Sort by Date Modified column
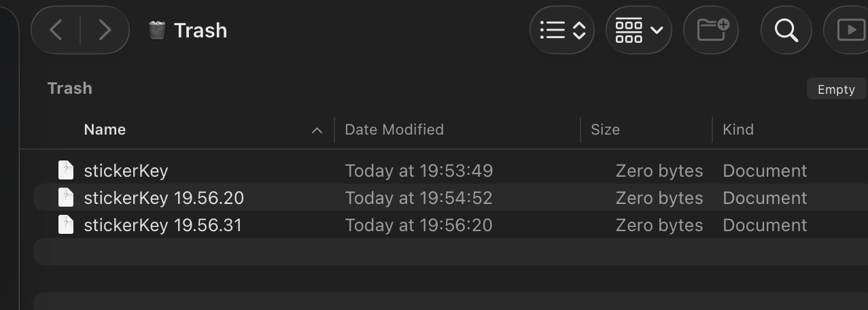868x310 pixels. point(394,130)
